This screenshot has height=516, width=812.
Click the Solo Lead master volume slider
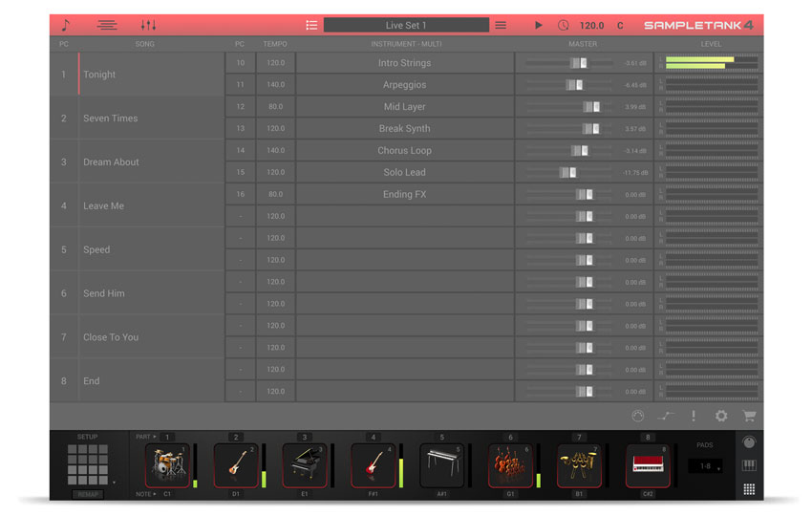pyautogui.click(x=567, y=173)
